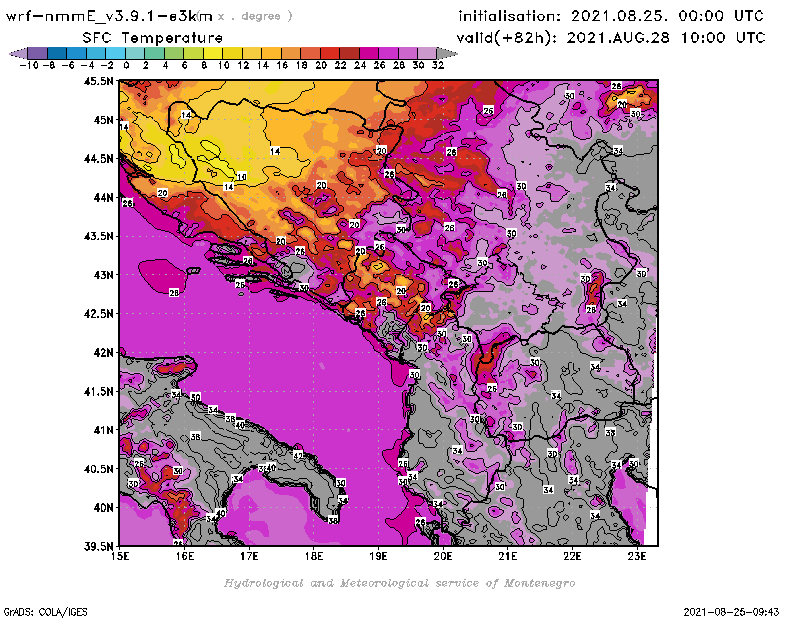
Task: Click the '15E' longitude axis label
Action: pos(120,556)
